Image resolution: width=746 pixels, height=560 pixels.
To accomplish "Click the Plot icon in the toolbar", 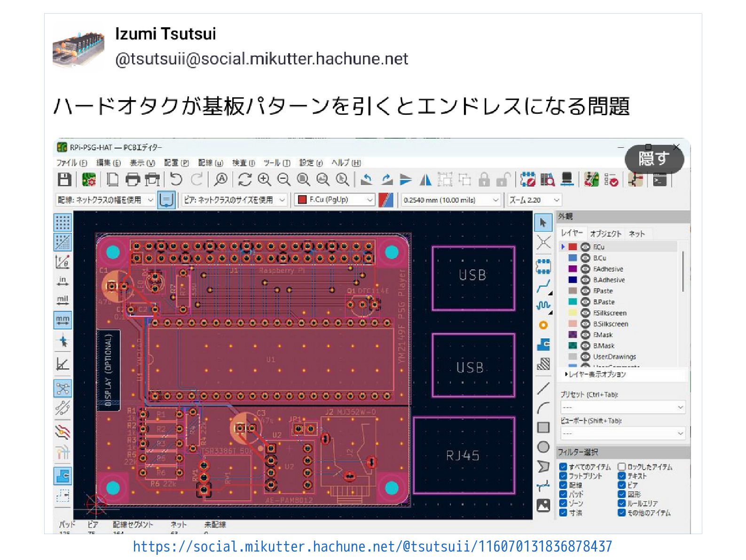I will coord(152,180).
